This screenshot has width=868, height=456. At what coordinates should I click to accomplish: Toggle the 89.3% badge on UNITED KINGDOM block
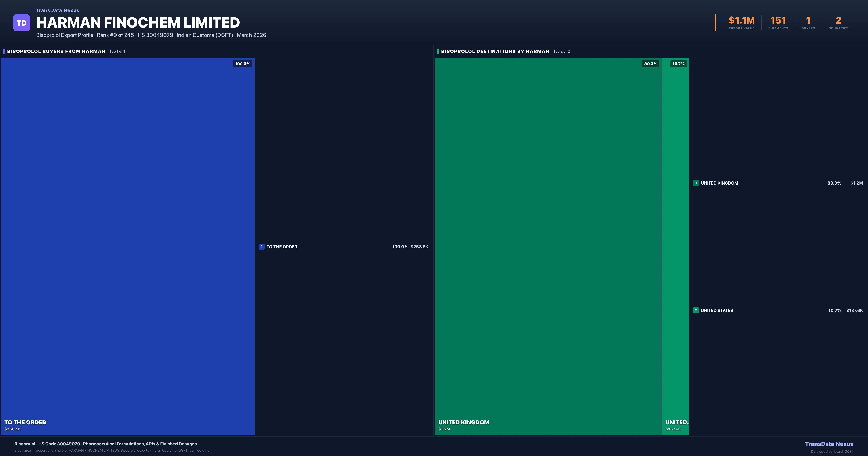pos(651,63)
